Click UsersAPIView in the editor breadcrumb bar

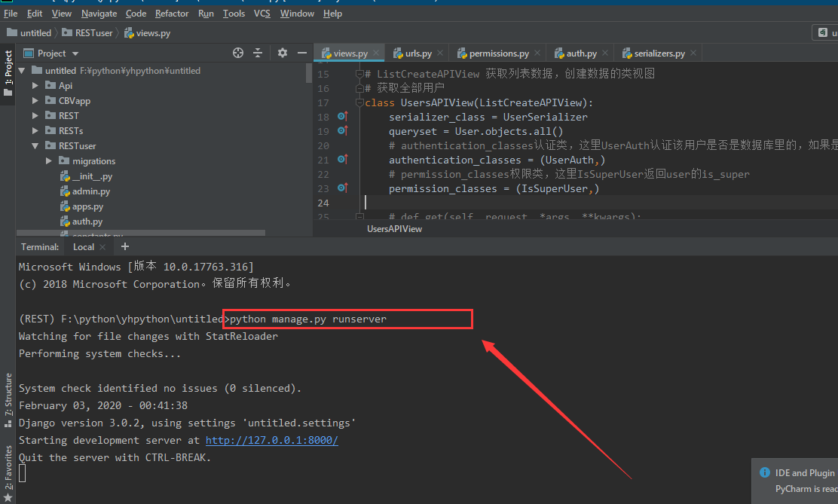pyautogui.click(x=394, y=229)
